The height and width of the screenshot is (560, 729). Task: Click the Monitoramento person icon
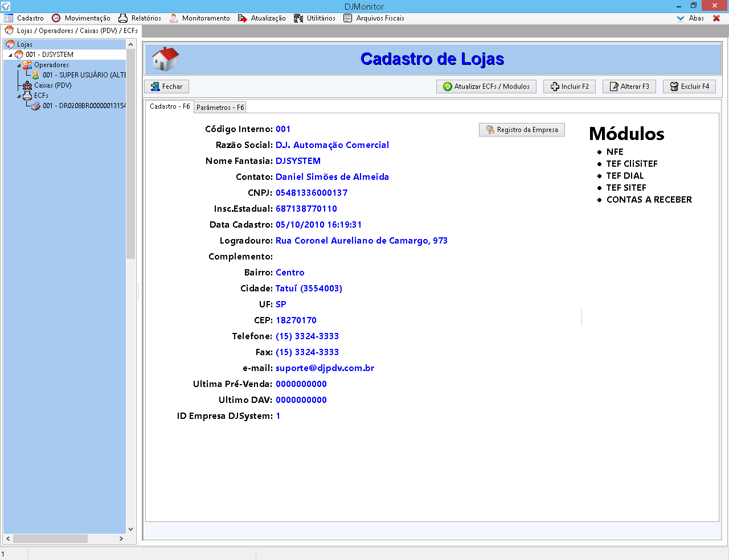coord(174,18)
